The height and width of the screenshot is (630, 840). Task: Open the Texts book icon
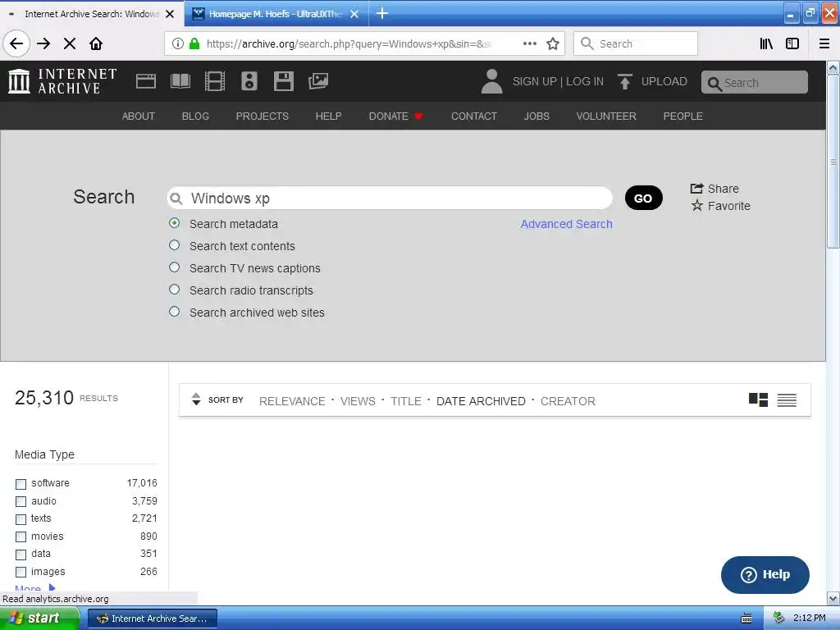(180, 81)
